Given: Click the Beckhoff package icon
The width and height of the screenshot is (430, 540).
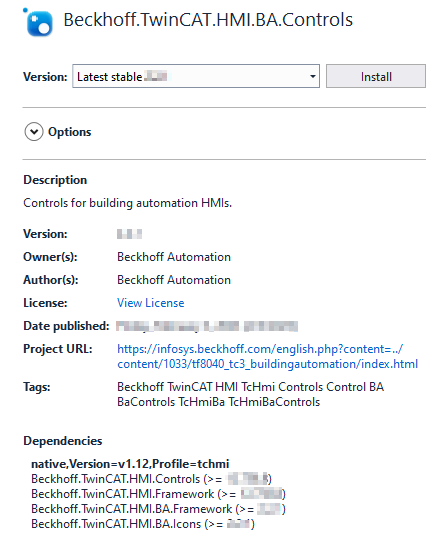Looking at the screenshot, I should tap(38, 22).
